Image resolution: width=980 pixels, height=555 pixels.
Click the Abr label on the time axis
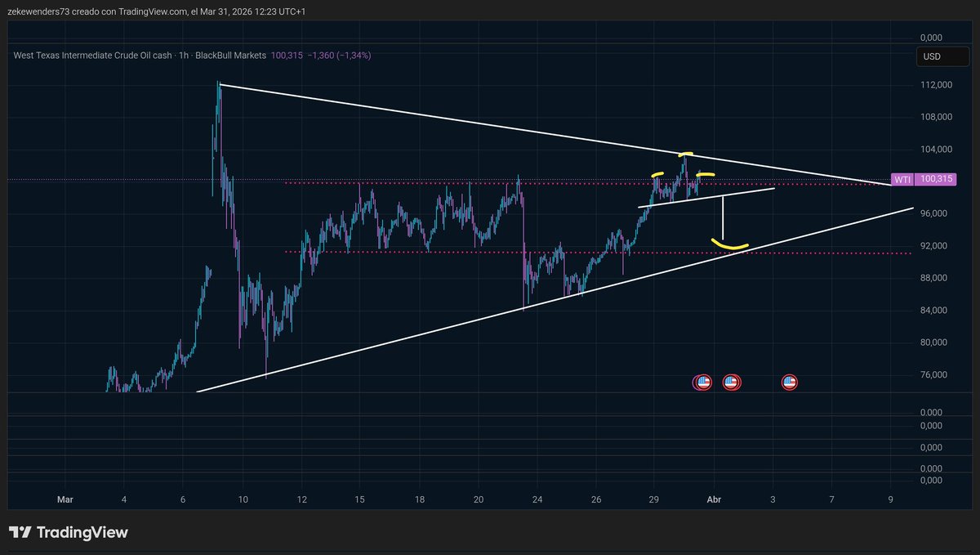(x=715, y=499)
